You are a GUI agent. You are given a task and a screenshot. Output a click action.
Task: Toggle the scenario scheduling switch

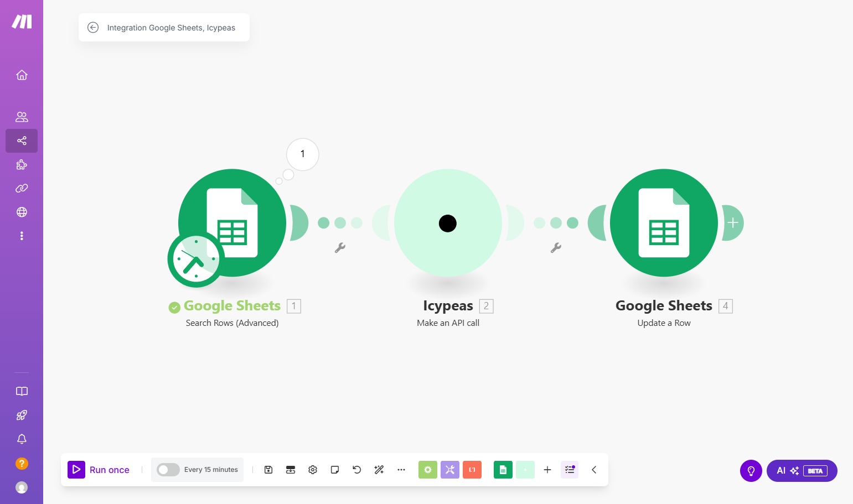168,470
